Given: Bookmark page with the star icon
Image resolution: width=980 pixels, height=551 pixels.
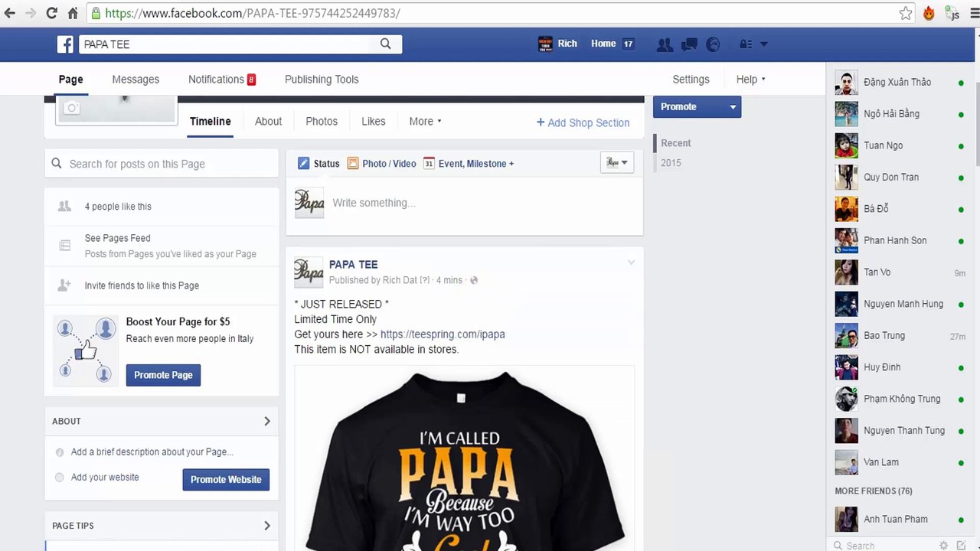Looking at the screenshot, I should (906, 13).
